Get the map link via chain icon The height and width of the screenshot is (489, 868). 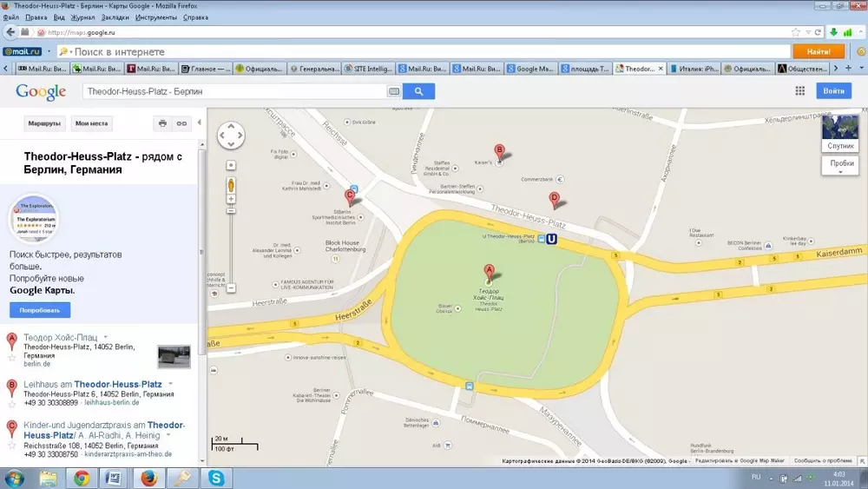181,123
